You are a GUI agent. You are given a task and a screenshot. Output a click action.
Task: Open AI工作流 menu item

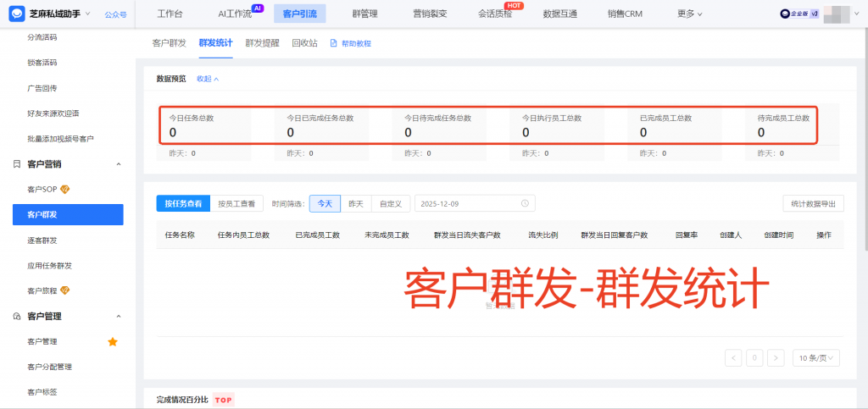(x=235, y=14)
